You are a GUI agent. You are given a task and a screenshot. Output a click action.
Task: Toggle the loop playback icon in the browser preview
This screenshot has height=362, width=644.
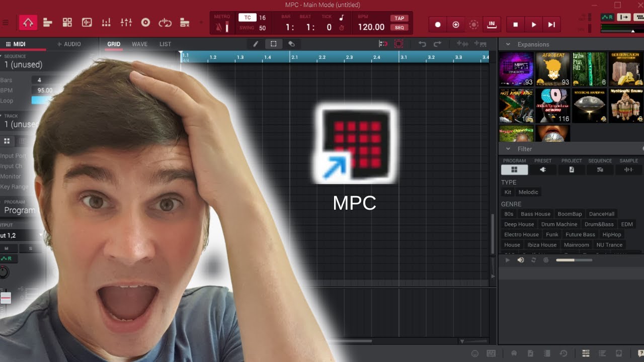point(533,260)
